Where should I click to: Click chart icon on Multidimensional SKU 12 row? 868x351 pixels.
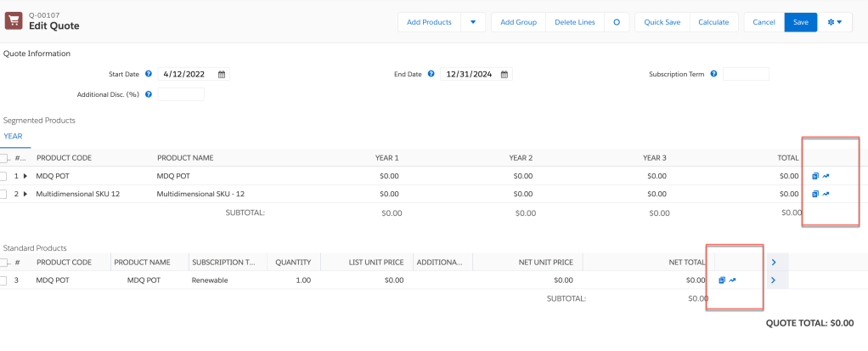pyautogui.click(x=826, y=194)
